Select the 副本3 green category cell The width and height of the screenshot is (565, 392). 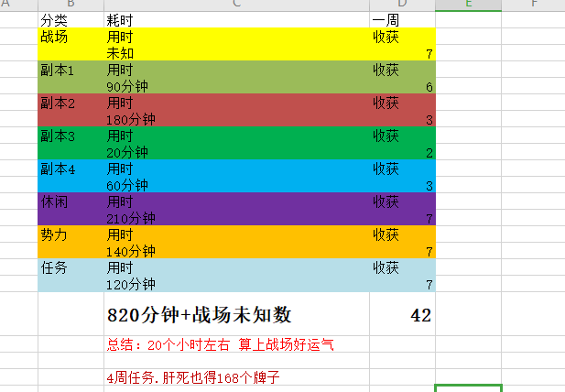click(71, 136)
